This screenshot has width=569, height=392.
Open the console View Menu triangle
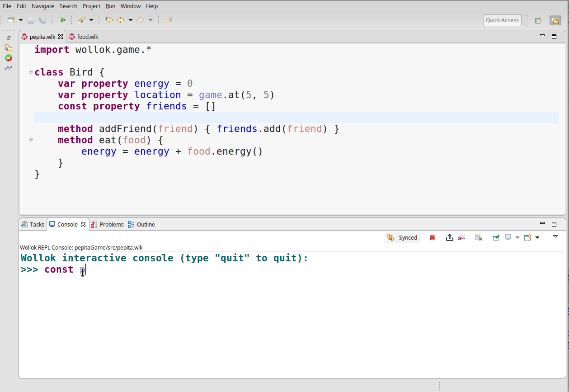(555, 236)
